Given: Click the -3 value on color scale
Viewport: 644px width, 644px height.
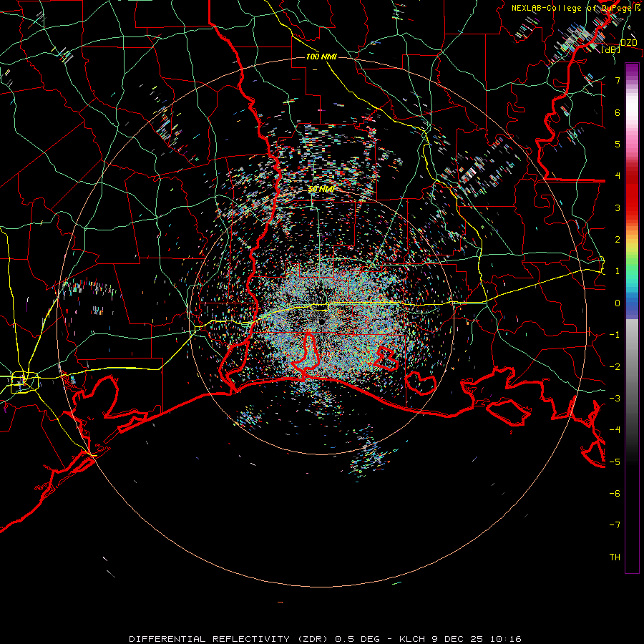Looking at the screenshot, I should click(615, 399).
